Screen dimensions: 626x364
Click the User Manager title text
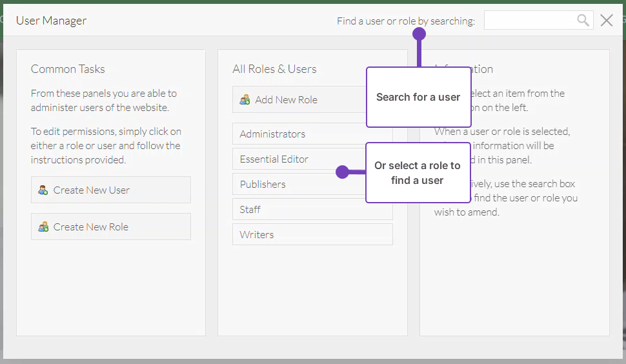51,21
